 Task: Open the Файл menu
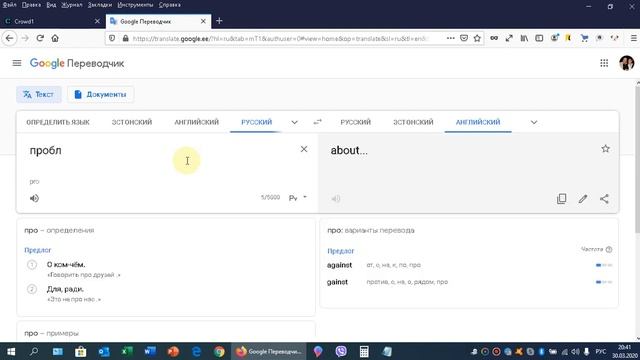[x=9, y=5]
